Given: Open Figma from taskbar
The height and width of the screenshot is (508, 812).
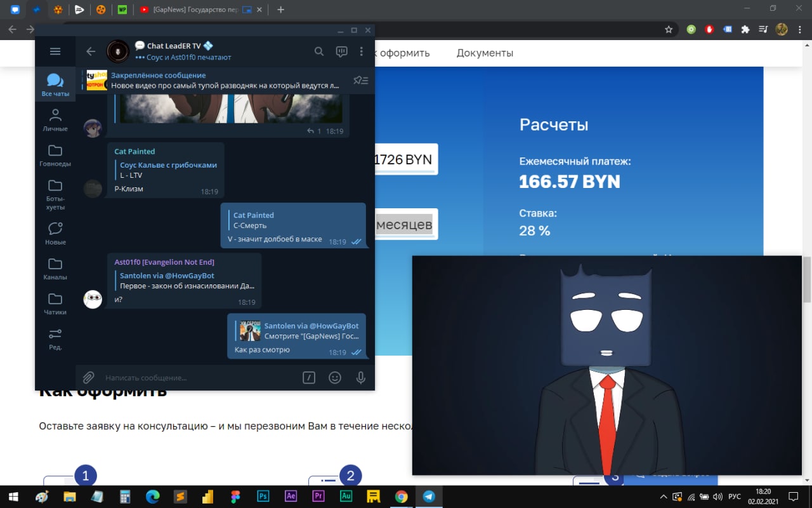Looking at the screenshot, I should tap(235, 497).
